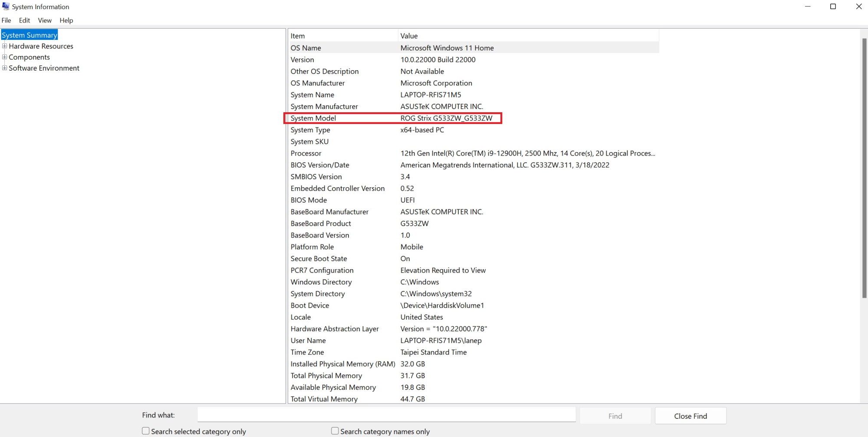The width and height of the screenshot is (868, 437).
Task: Select the OS Name row
Action: point(473,48)
